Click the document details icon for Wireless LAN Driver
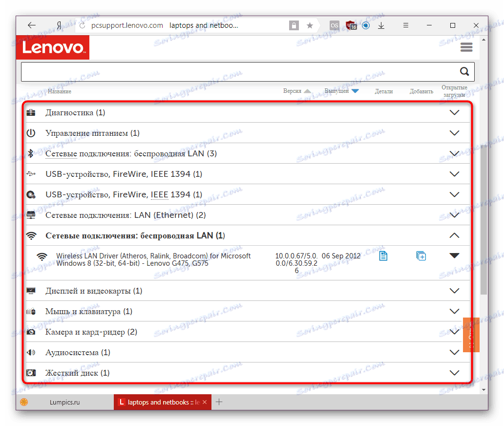Image resolution: width=504 pixels, height=426 pixels. [383, 256]
